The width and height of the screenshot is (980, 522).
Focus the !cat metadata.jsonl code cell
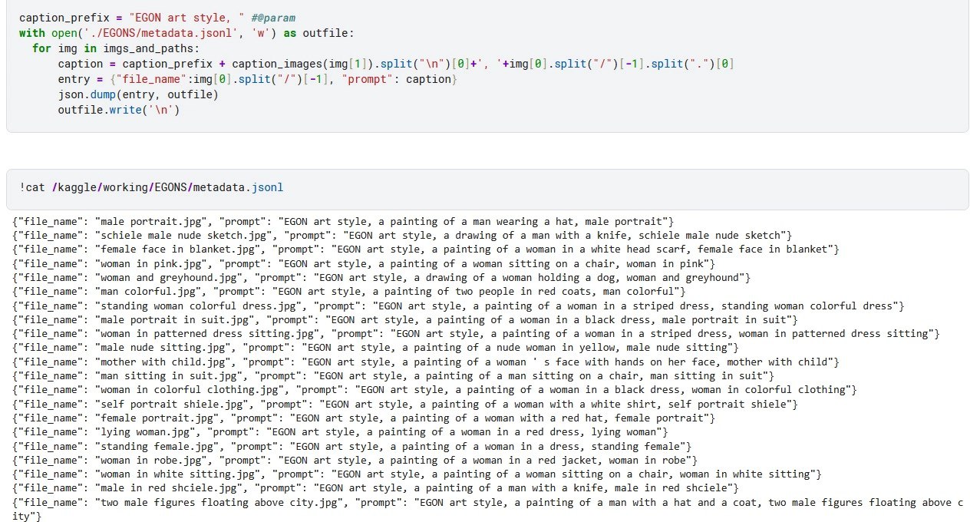click(152, 188)
